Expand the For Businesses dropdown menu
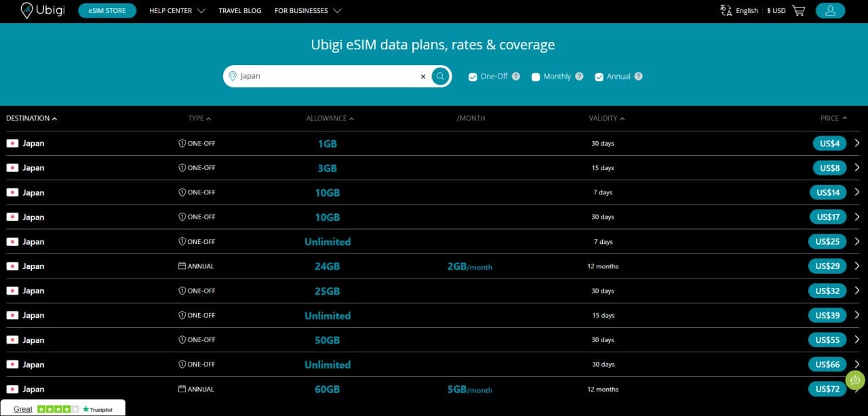This screenshot has height=416, width=868. [307, 11]
